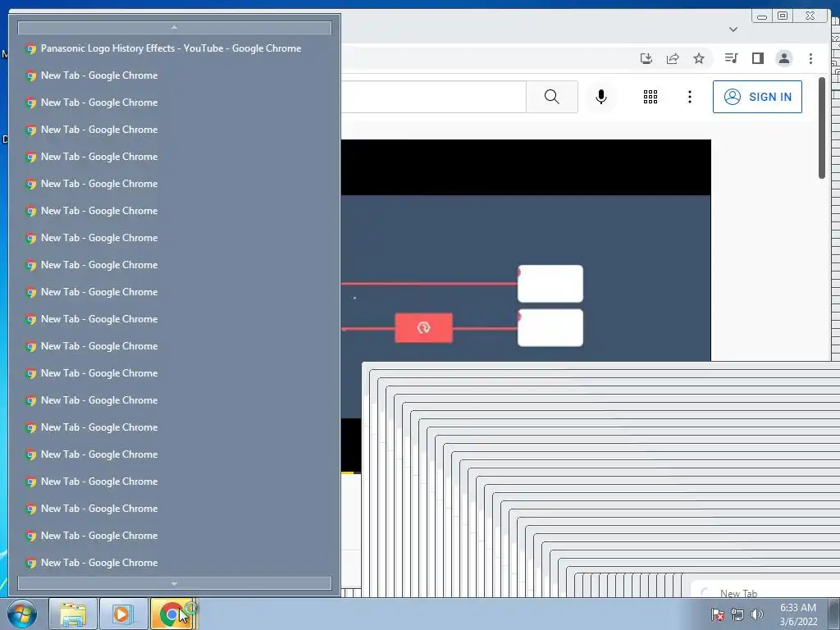This screenshot has height=630, width=840.
Task: Click the up arrow in the window list
Action: click(x=174, y=27)
